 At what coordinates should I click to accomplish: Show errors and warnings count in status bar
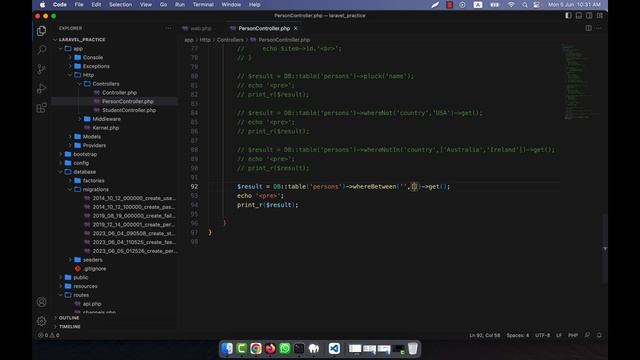pyautogui.click(x=49, y=335)
